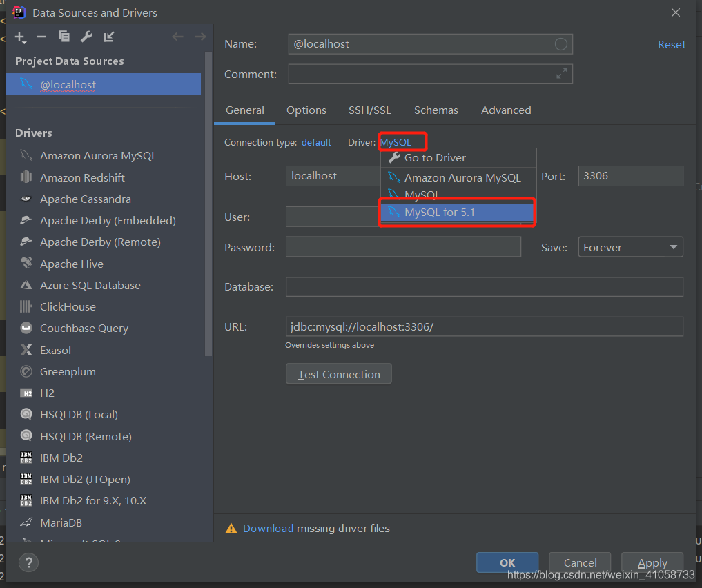Select the Azure SQL Database driver icon
This screenshot has height=588, width=702.
click(x=26, y=285)
